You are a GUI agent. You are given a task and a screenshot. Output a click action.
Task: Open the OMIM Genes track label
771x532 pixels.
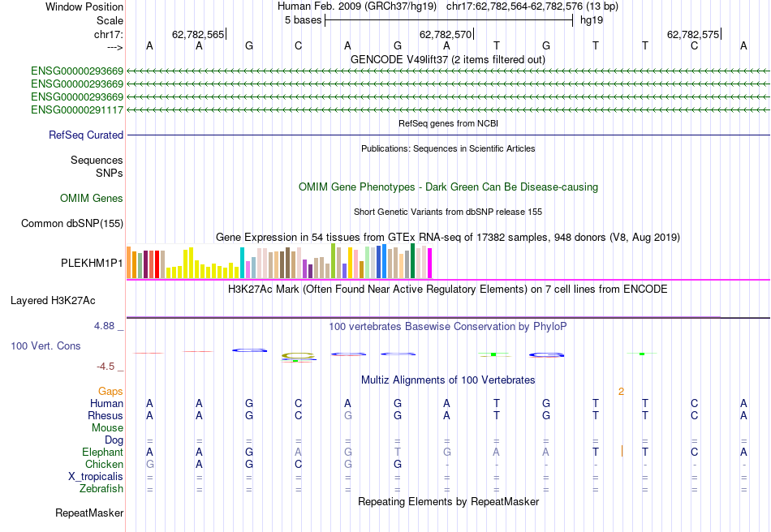click(92, 198)
